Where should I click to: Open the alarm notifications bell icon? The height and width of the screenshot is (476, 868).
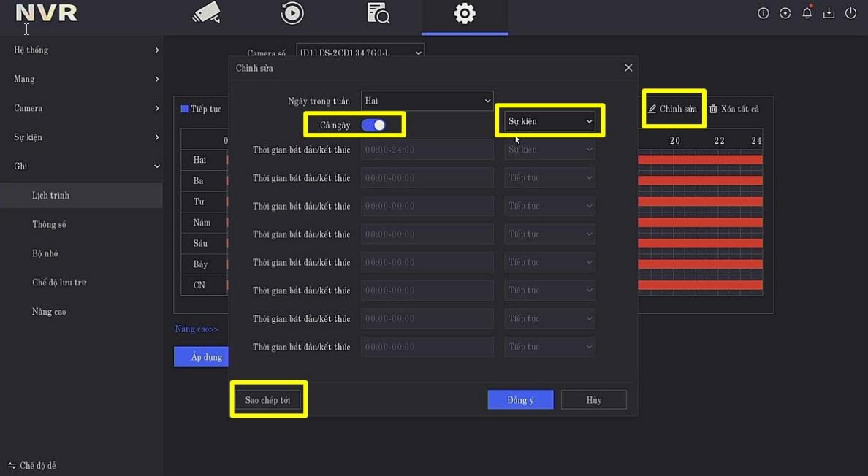click(x=807, y=13)
